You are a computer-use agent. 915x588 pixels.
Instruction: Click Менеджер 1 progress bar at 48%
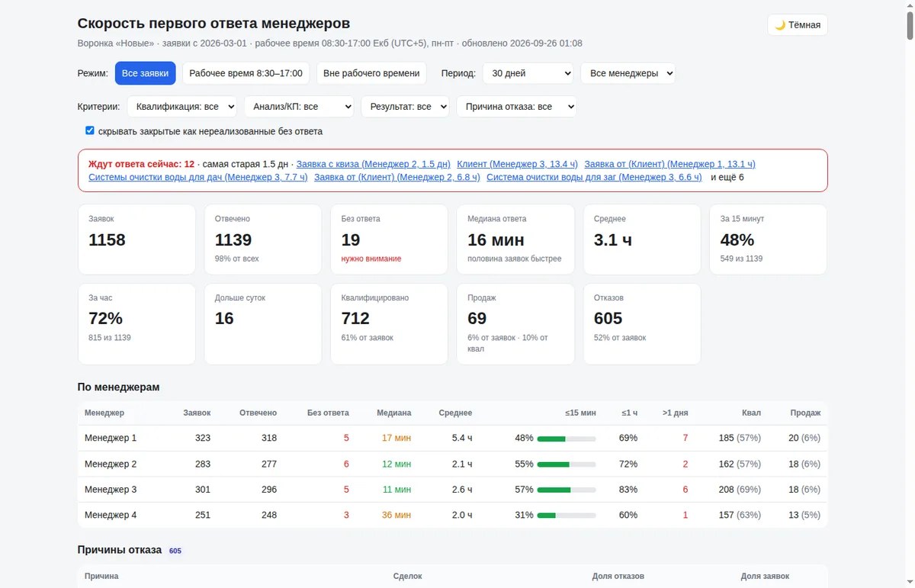click(x=567, y=439)
